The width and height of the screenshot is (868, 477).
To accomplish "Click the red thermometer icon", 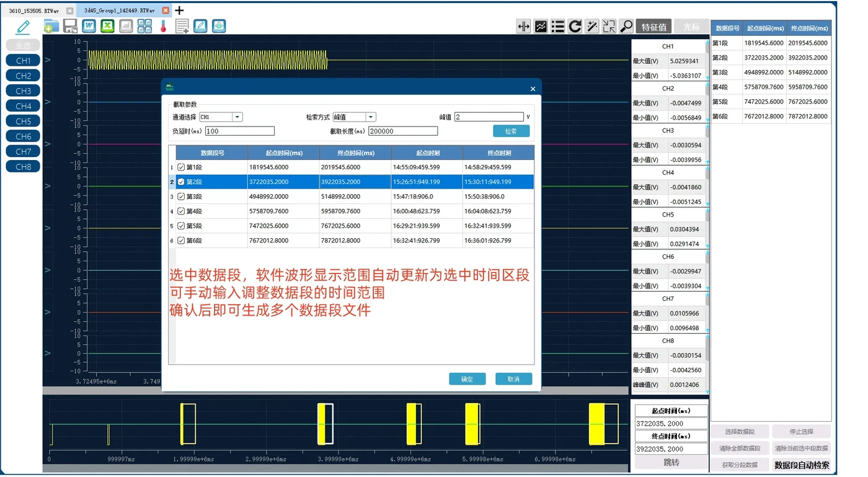I will click(163, 26).
